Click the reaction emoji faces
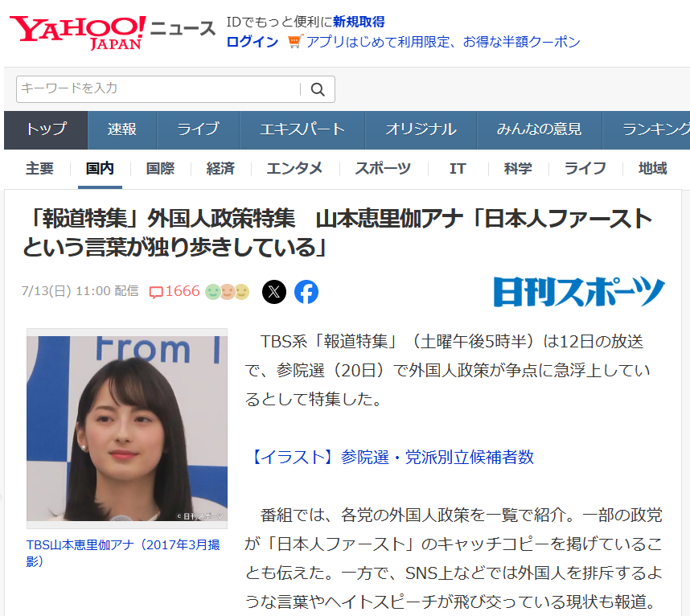 coord(227,292)
